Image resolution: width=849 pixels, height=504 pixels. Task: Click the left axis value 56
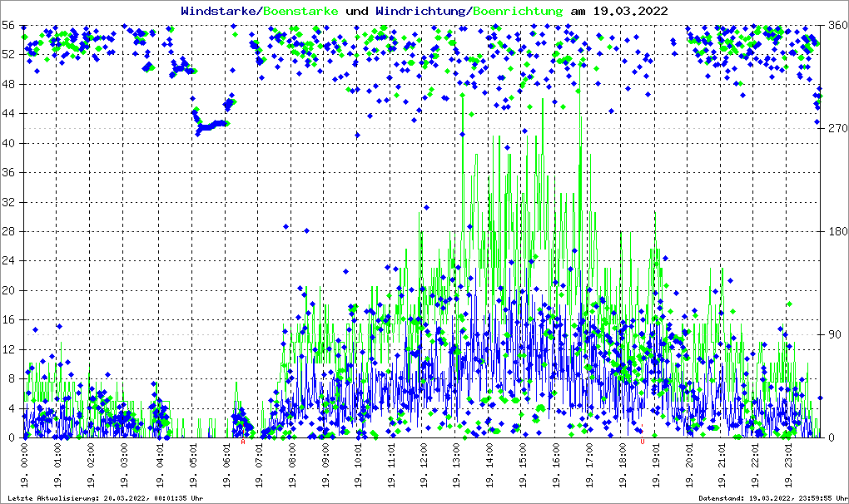point(8,26)
